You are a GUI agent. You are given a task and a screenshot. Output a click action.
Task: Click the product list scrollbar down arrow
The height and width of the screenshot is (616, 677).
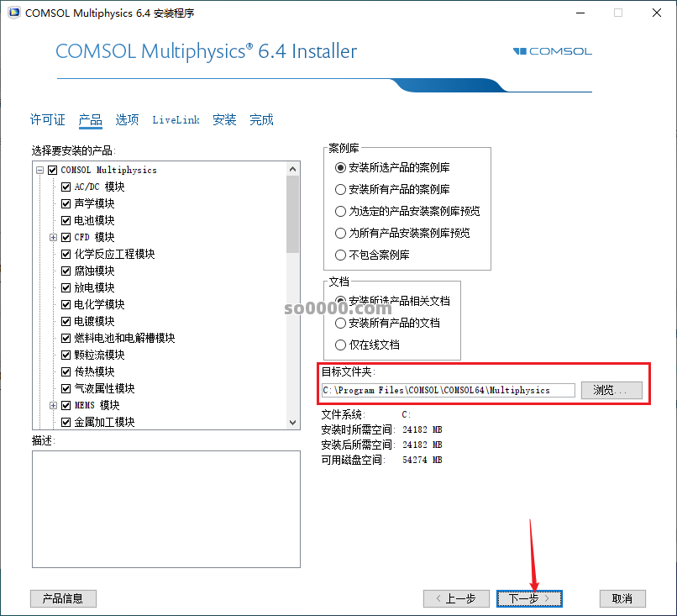click(x=292, y=422)
